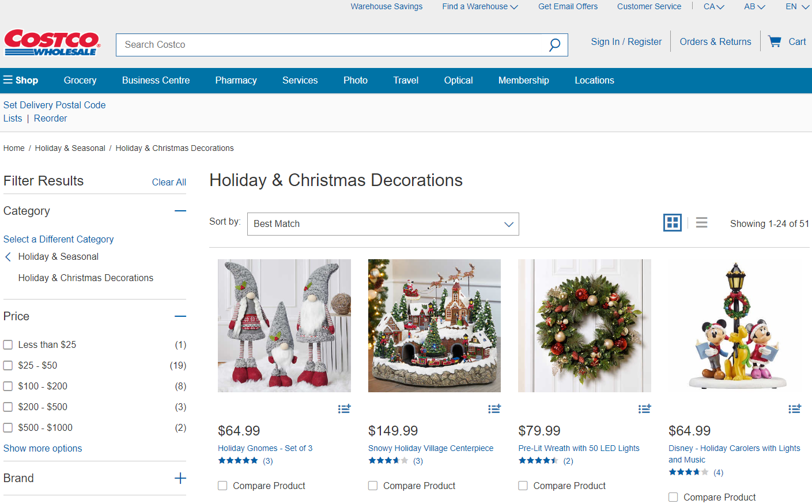This screenshot has height=504, width=812.
Task: Click Get Email Offers link
Action: pyautogui.click(x=568, y=6)
